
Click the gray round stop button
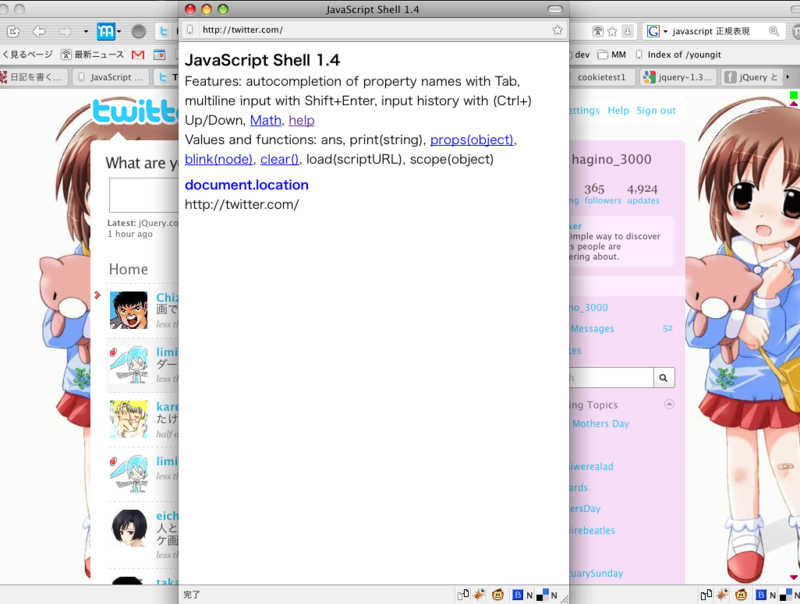coord(138,32)
